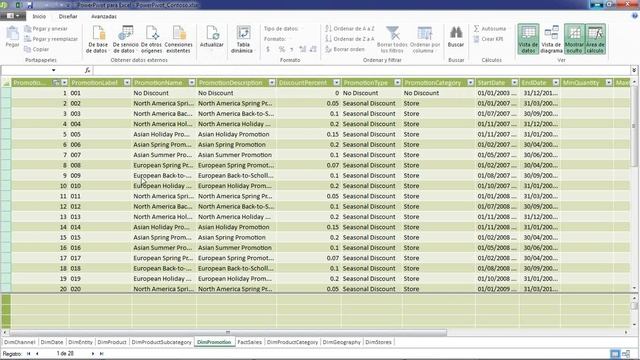Click Ordenar de A a Z
Image resolution: width=640 pixels, height=360 pixels.
[350, 29]
